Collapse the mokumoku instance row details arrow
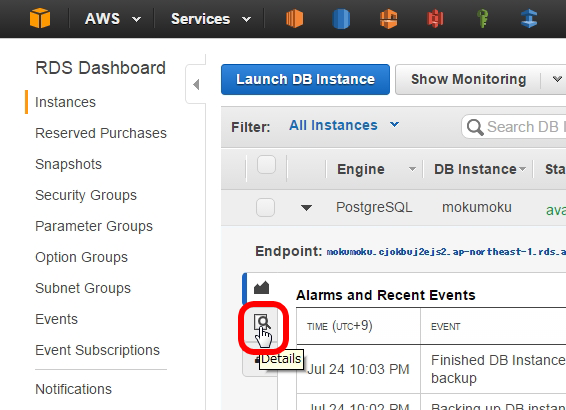 (306, 208)
